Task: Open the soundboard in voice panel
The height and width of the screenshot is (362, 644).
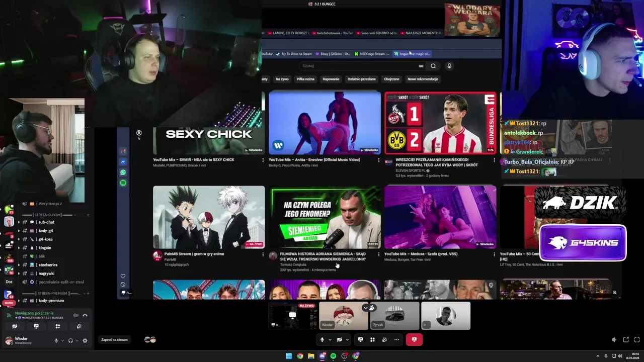Action: (x=79, y=326)
